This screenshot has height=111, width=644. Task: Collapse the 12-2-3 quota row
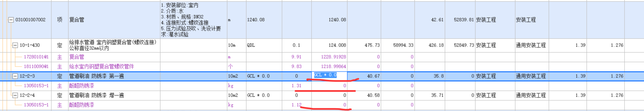coord(15,76)
